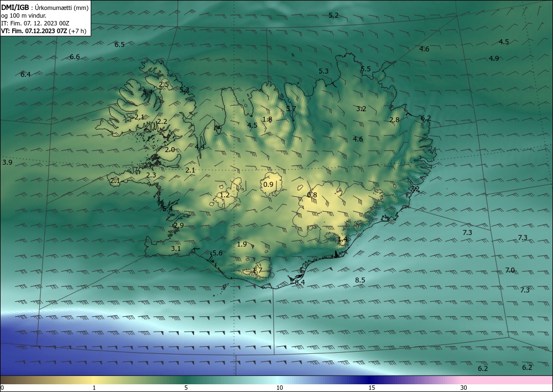Click the 2.9 value near Reykjavík
Viewport: 553px width, 392px height.
(179, 226)
